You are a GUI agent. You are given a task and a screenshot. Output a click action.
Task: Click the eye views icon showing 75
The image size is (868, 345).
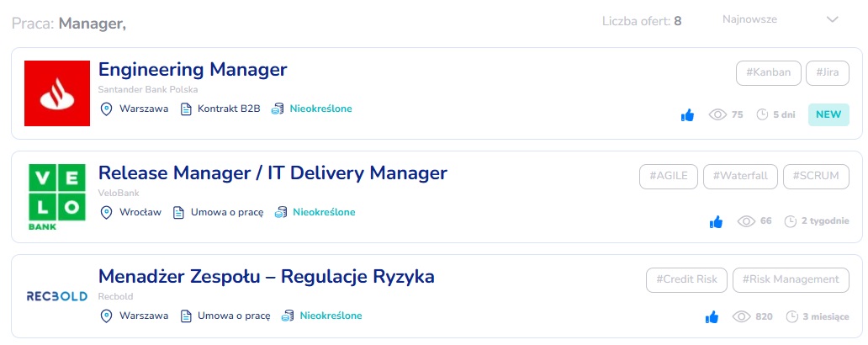tap(717, 115)
